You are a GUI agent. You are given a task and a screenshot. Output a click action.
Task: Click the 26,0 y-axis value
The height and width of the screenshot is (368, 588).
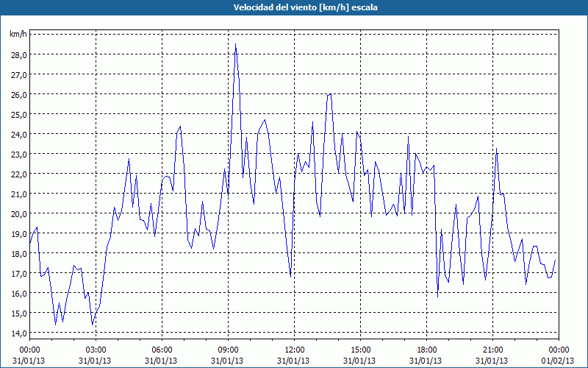click(19, 95)
